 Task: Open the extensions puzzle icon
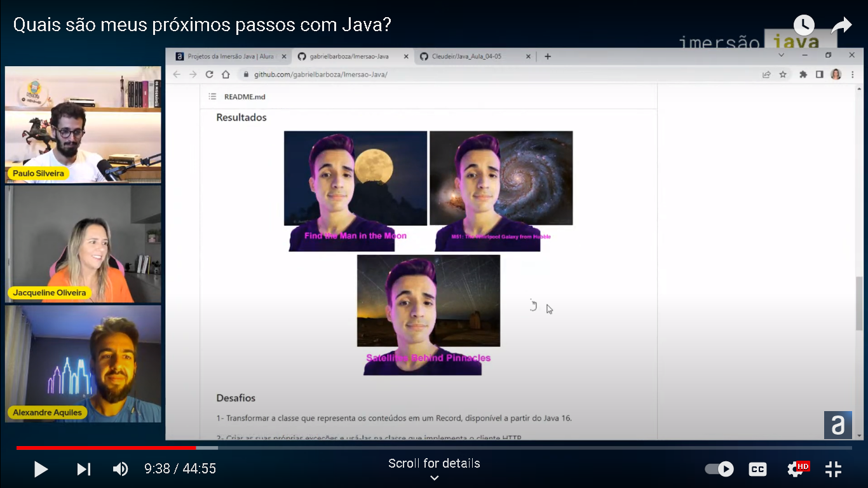pos(803,74)
